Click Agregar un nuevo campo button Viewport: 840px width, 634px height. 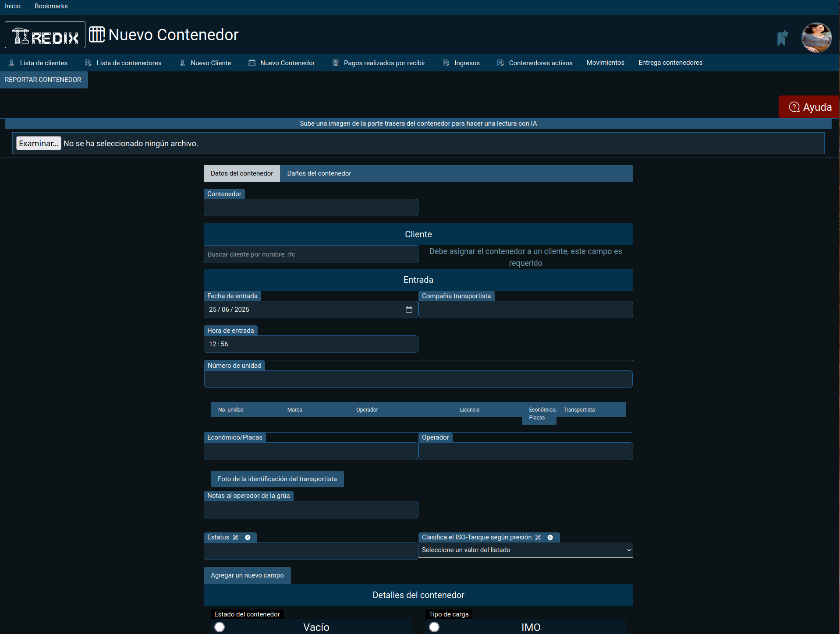[x=247, y=575]
